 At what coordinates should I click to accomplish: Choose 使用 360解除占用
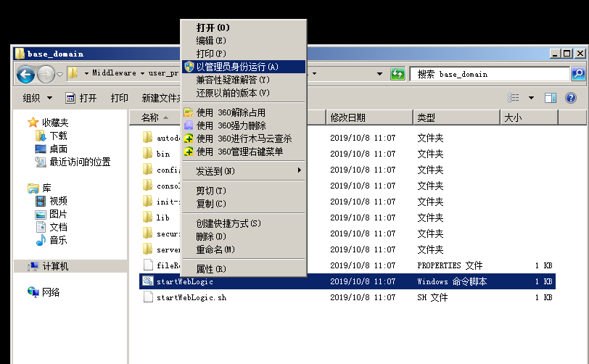coord(244,112)
